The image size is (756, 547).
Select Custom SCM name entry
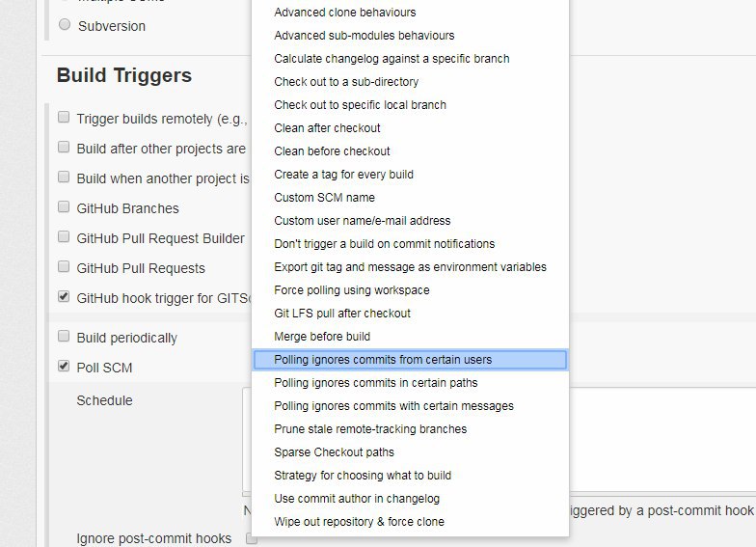[324, 198]
